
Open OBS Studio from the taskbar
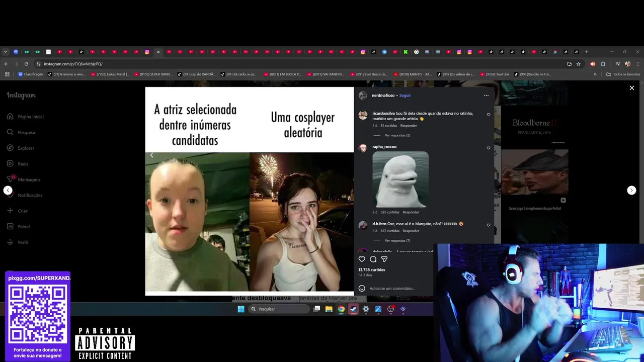click(390, 309)
